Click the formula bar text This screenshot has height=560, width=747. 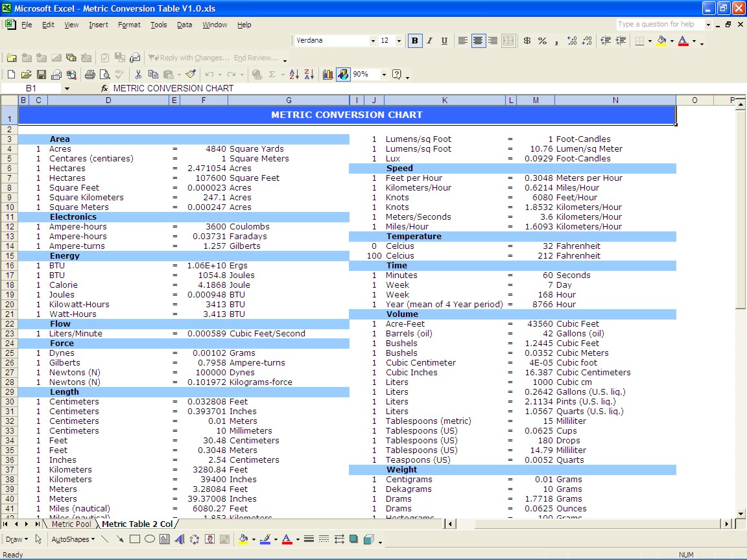(x=173, y=89)
